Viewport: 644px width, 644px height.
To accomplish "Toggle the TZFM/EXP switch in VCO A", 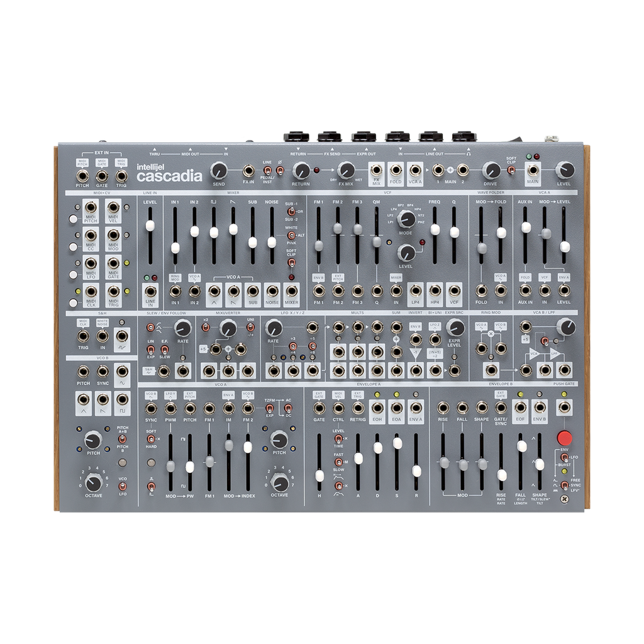I will [x=269, y=409].
